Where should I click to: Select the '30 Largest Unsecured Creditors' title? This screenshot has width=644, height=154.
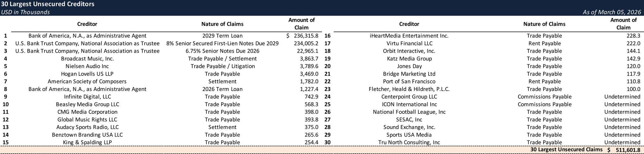pos(48,4)
